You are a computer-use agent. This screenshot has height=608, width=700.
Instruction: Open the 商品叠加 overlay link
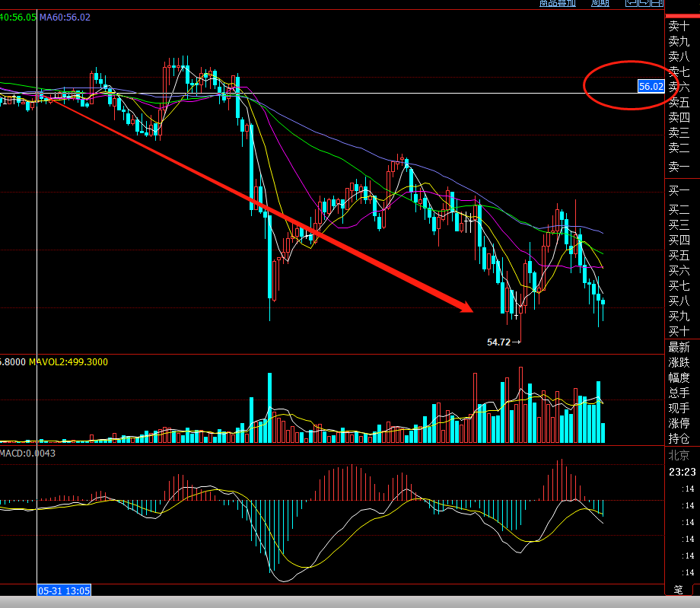[x=558, y=3]
